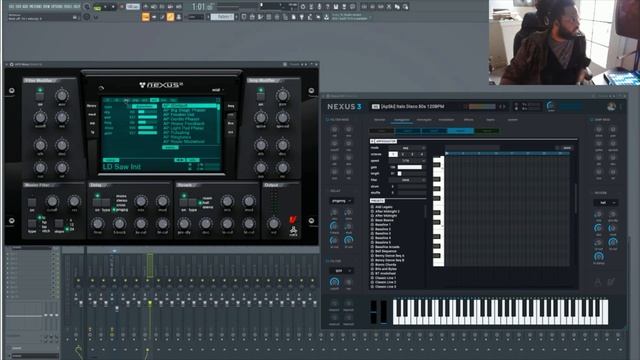Image resolution: width=640 pixels, height=360 pixels.
Task: Select Bassline 1 arp preset
Action: pos(382,224)
